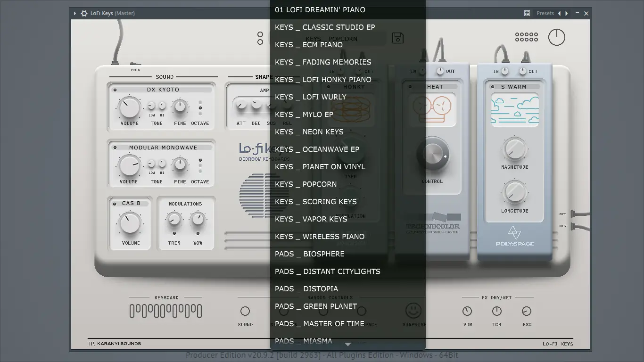This screenshot has width=644, height=362.
Task: Go to previous preset with left arrow
Action: [x=559, y=13]
